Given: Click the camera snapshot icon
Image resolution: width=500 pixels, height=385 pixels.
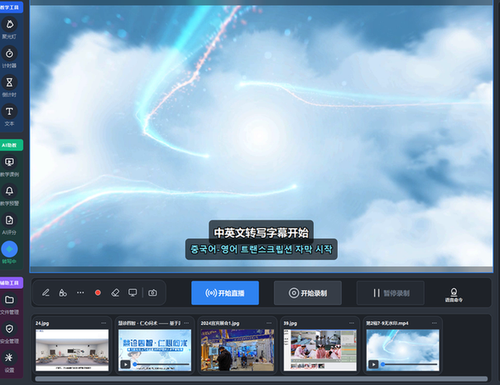Looking at the screenshot, I should (x=153, y=293).
